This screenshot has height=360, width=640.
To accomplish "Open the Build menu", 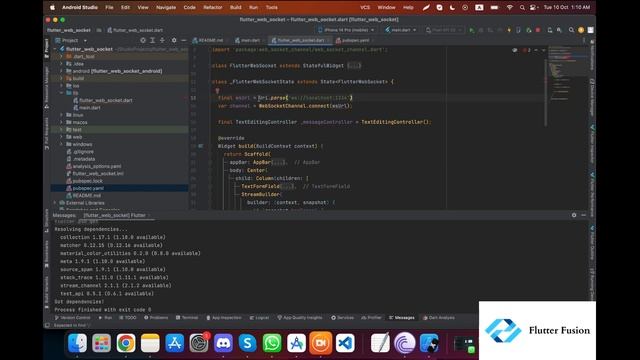I will tap(236, 7).
